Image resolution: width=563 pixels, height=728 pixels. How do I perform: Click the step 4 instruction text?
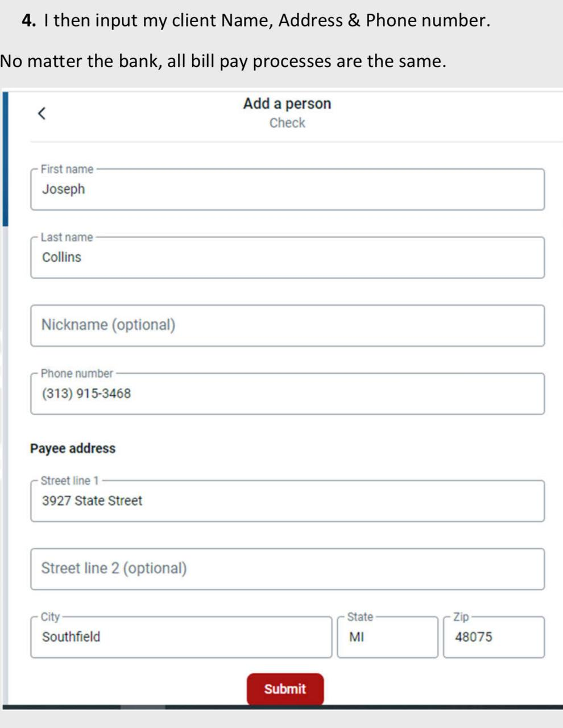256,20
